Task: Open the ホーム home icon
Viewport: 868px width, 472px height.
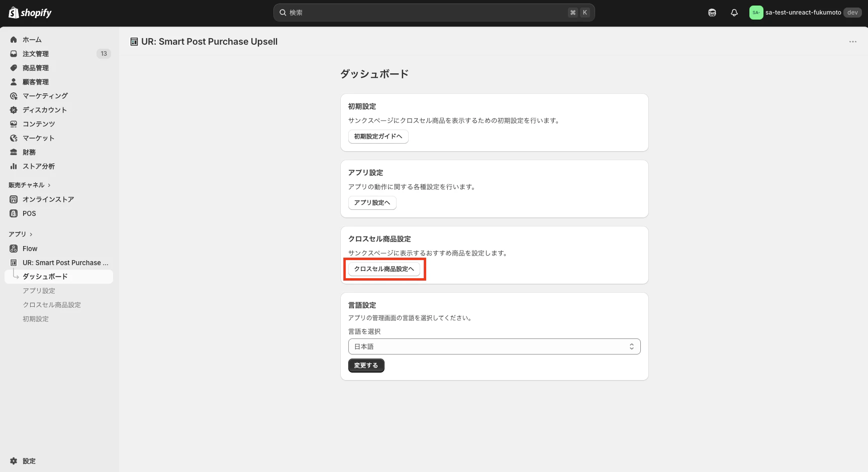Action: coord(14,40)
